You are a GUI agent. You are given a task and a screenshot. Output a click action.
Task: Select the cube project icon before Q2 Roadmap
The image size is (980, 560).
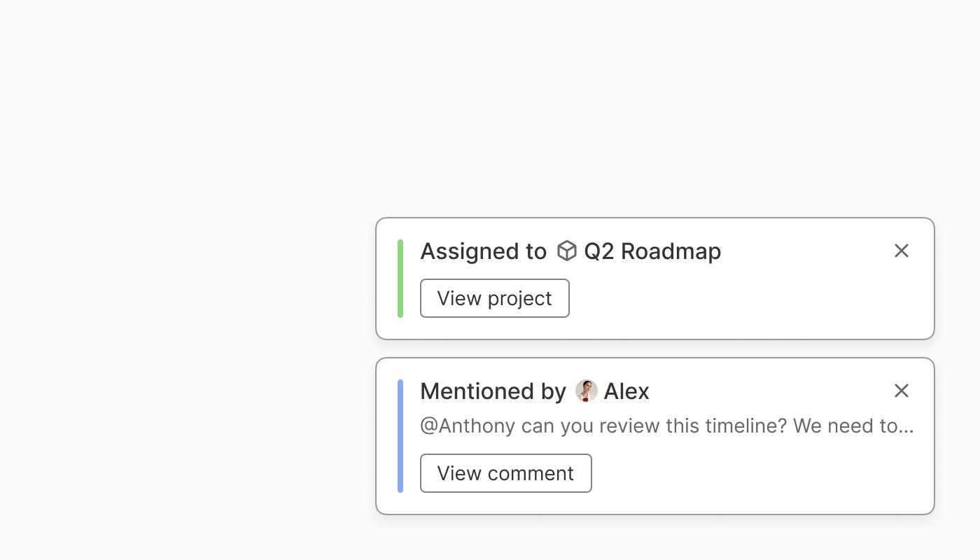pyautogui.click(x=567, y=251)
